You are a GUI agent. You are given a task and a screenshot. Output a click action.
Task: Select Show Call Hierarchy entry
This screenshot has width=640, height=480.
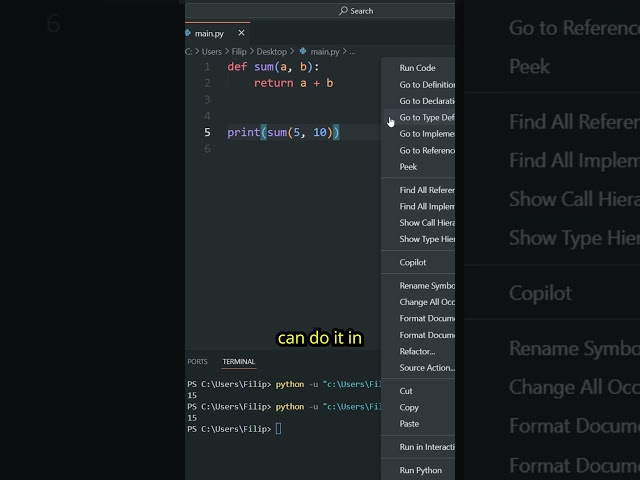pos(418,223)
